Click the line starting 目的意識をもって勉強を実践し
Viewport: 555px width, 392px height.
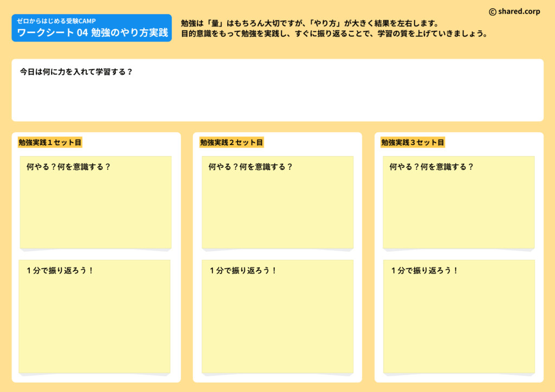pyautogui.click(x=335, y=34)
